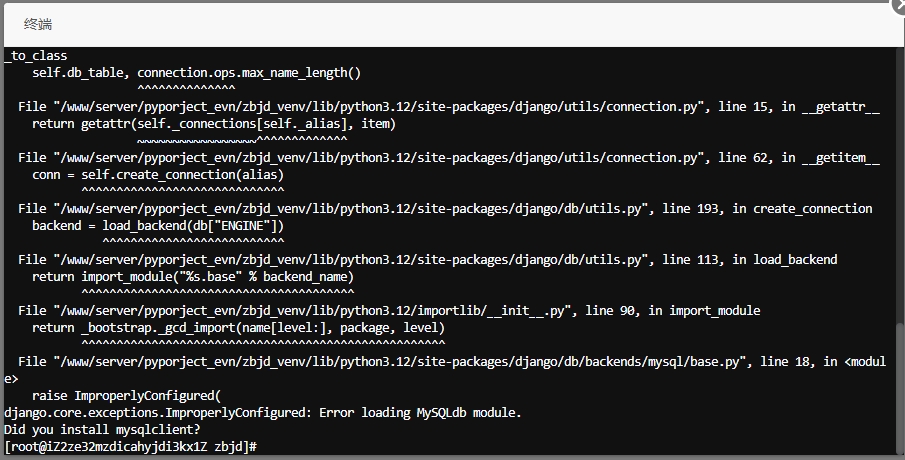
Task: Click the self.db_table max_name_length line
Action: 196,73
